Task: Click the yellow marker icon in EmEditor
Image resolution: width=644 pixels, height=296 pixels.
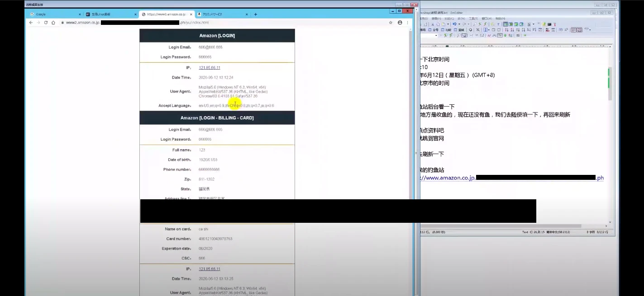Action: point(544,24)
